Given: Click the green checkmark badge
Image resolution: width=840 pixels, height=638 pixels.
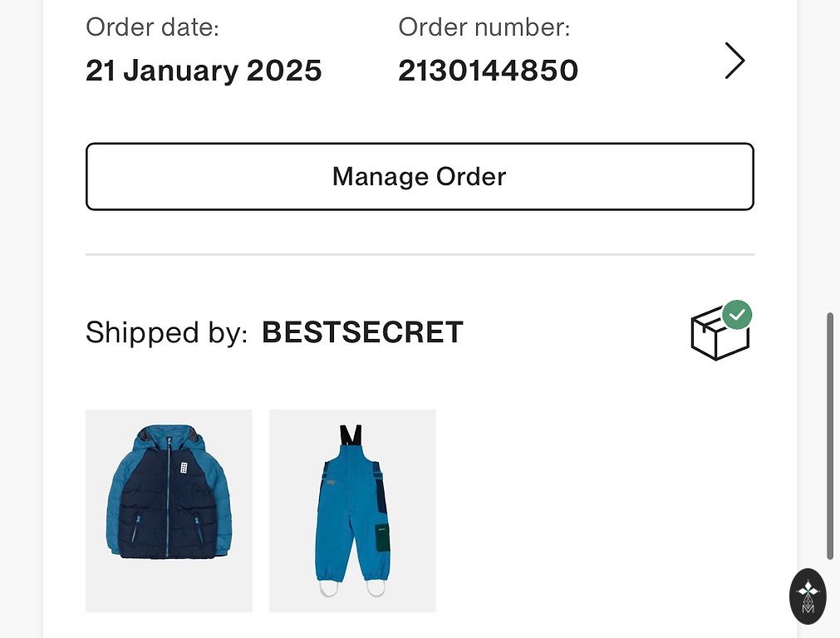Looking at the screenshot, I should click(x=737, y=315).
